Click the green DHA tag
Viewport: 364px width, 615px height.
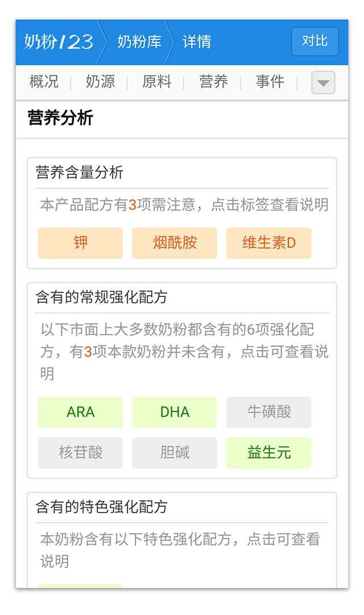(x=175, y=412)
